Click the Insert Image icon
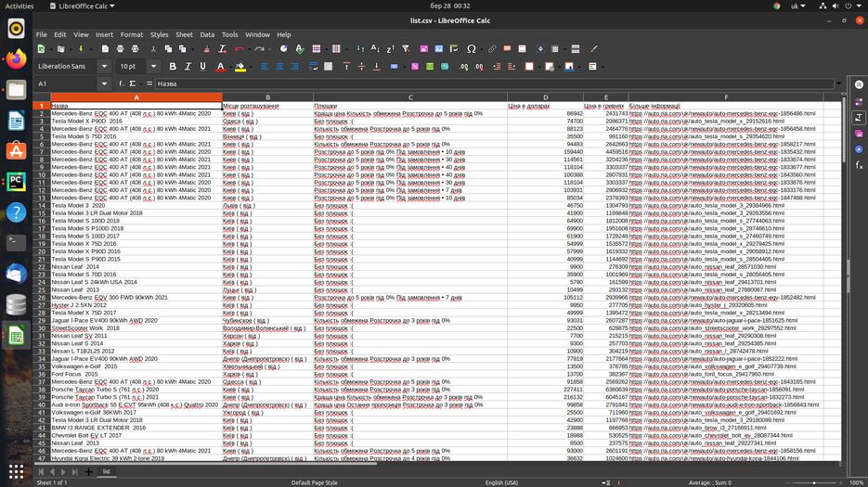 (423, 49)
